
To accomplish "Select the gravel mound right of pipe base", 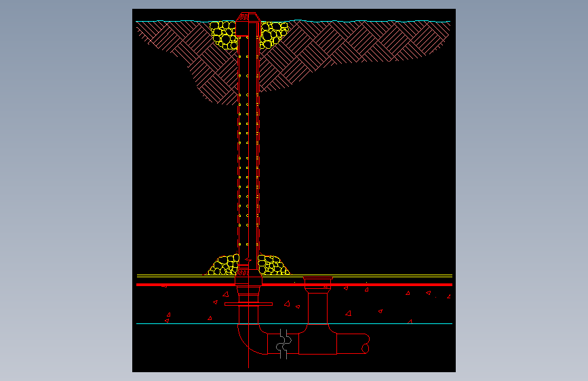I will (273, 265).
